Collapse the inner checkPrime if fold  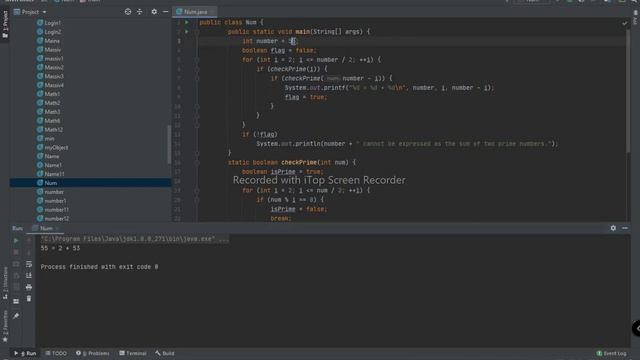tap(197, 78)
